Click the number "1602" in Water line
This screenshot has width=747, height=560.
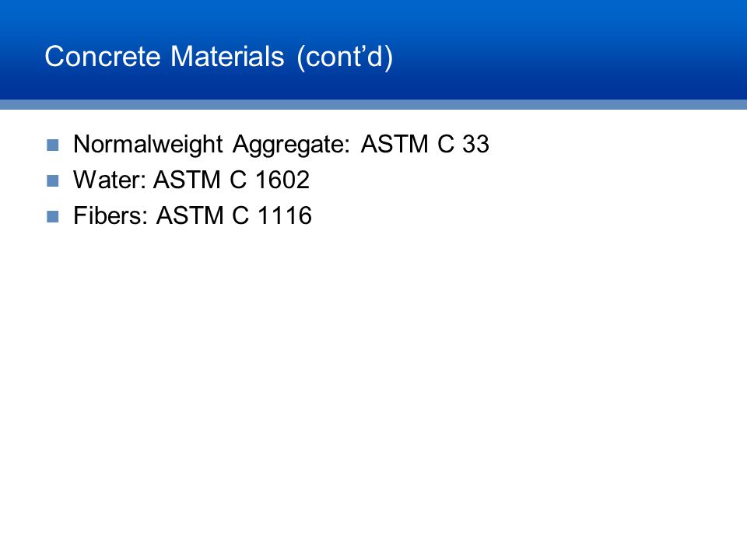pos(282,180)
